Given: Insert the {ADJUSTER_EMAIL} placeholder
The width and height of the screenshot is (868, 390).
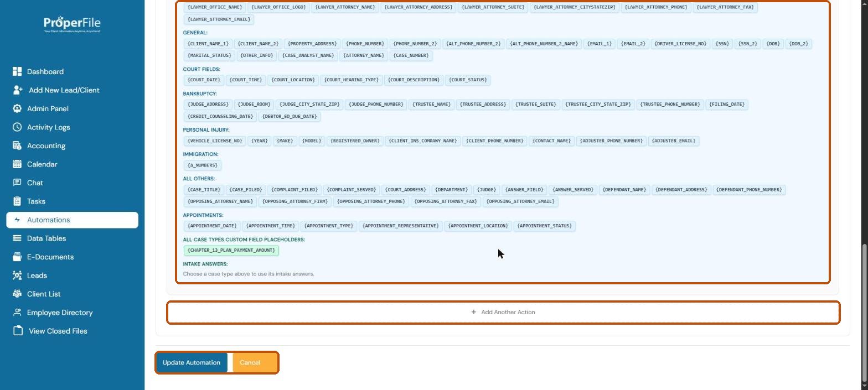Looking at the screenshot, I should coord(674,141).
